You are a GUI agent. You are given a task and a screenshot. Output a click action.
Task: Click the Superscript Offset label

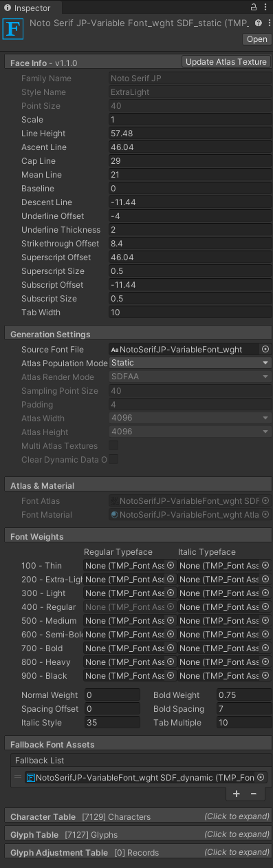55,257
